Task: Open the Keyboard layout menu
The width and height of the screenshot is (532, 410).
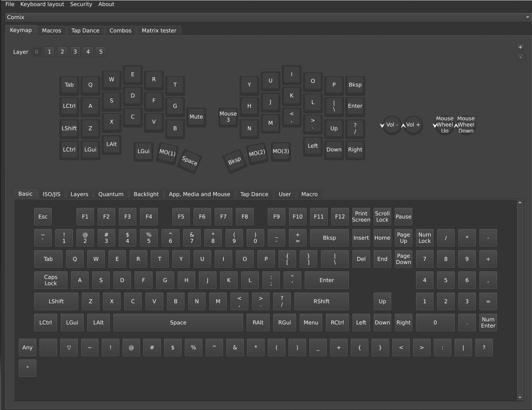Action: 42,4
